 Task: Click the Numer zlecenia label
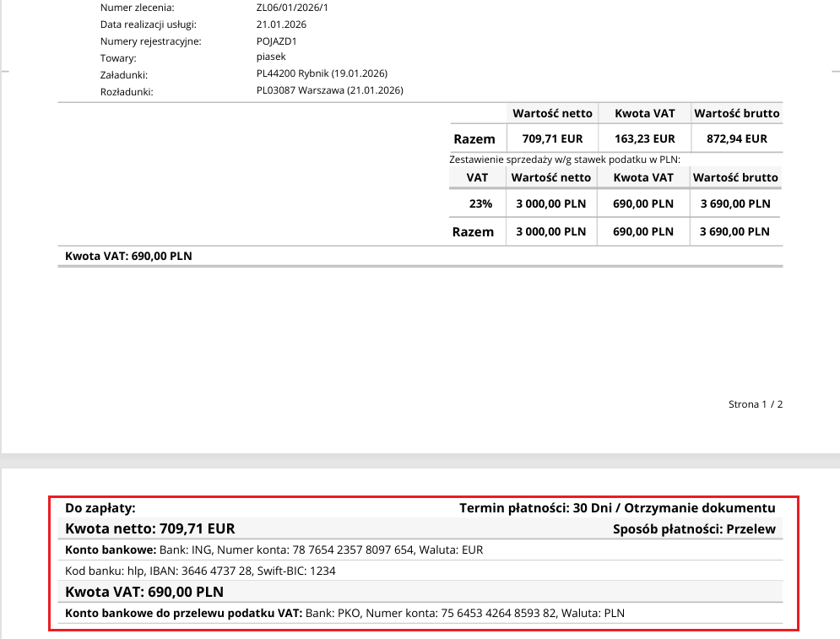pyautogui.click(x=137, y=8)
